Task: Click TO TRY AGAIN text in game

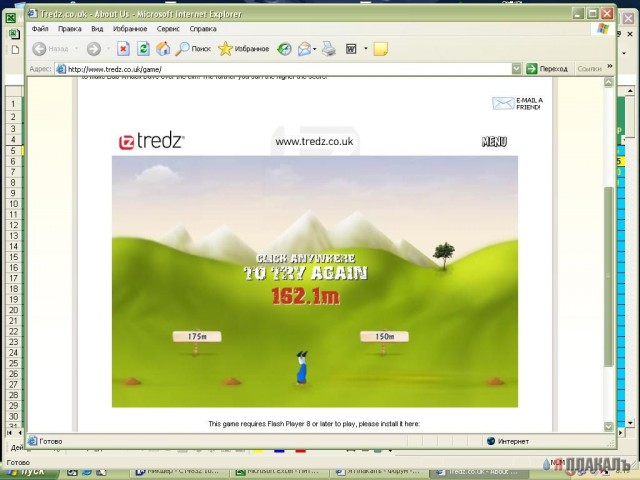Action: tap(306, 273)
